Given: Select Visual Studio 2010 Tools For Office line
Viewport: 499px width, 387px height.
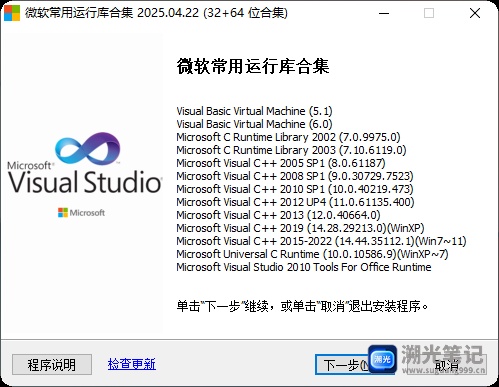Looking at the screenshot, I should click(304, 267).
